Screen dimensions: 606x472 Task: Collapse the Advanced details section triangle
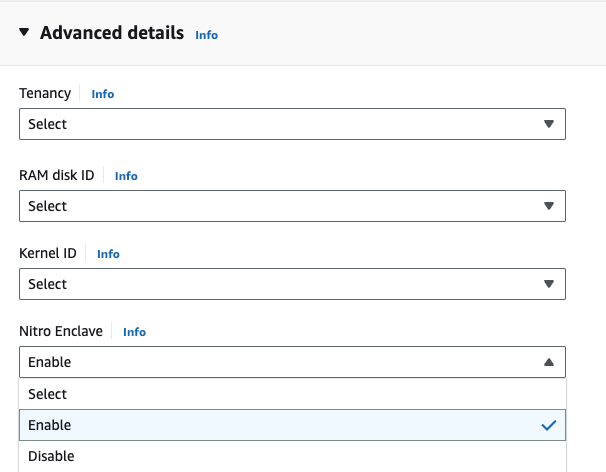(25, 33)
